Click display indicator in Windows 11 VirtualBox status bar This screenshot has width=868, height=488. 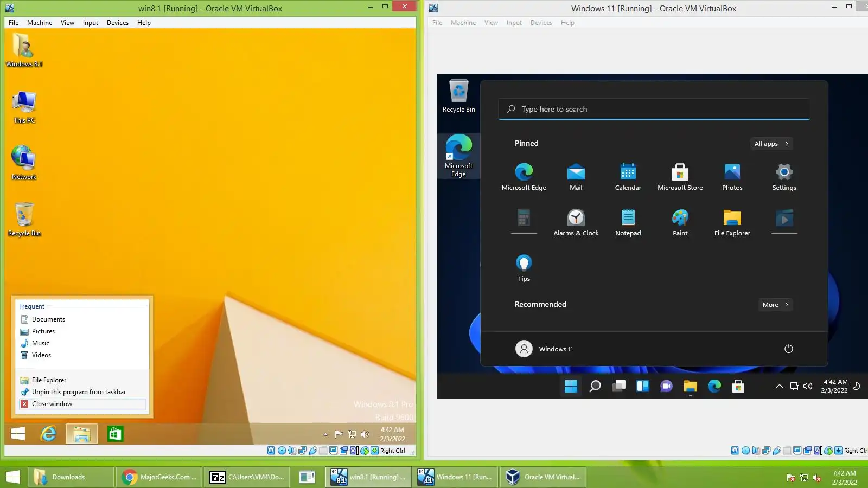(797, 451)
